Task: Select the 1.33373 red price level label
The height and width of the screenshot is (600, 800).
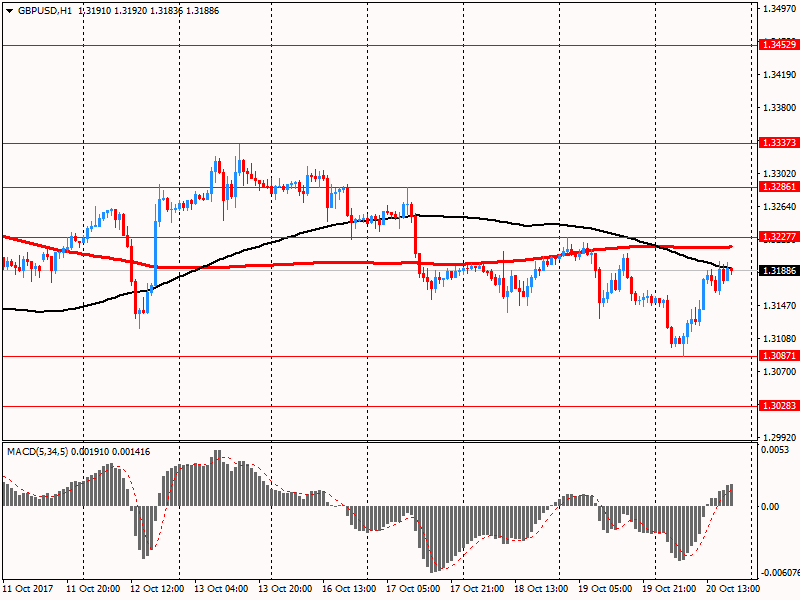Action: tap(779, 143)
